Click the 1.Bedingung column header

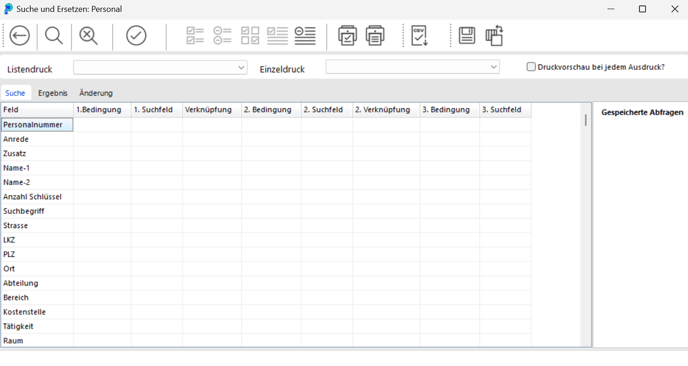(x=102, y=110)
